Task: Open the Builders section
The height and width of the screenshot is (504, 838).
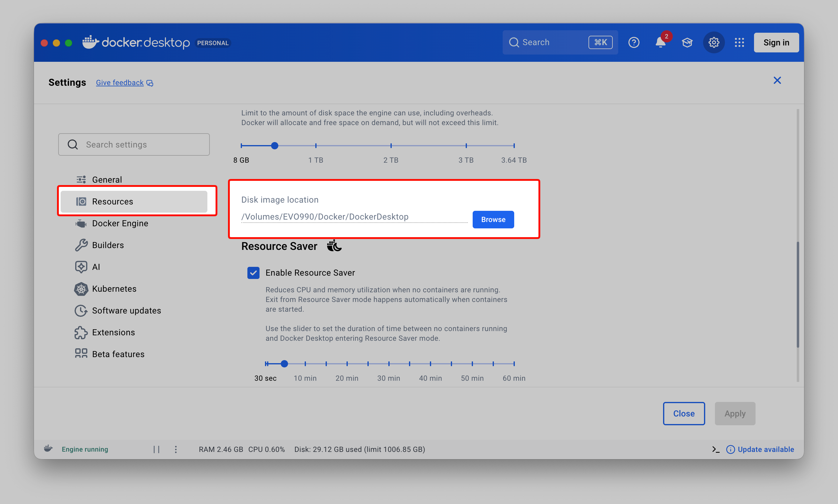Action: [134, 245]
